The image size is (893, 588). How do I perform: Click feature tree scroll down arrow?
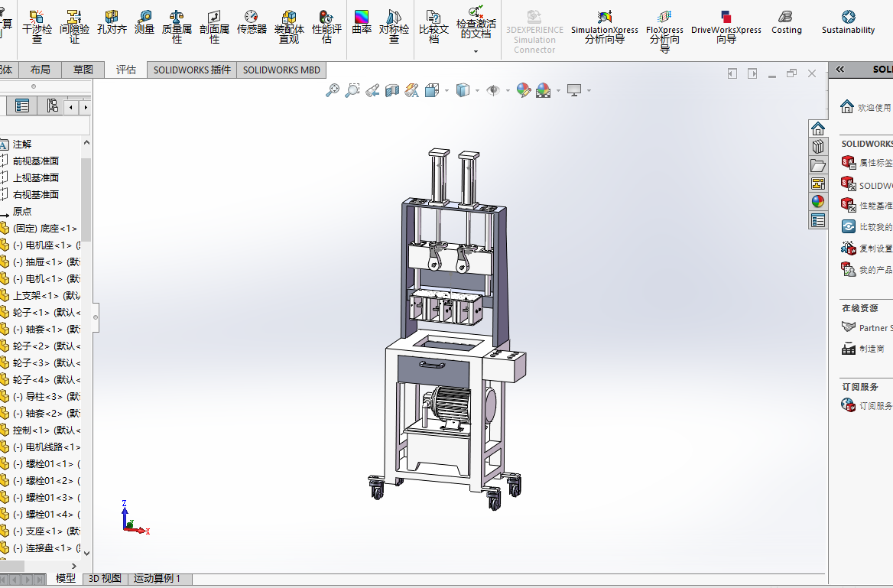[86, 553]
